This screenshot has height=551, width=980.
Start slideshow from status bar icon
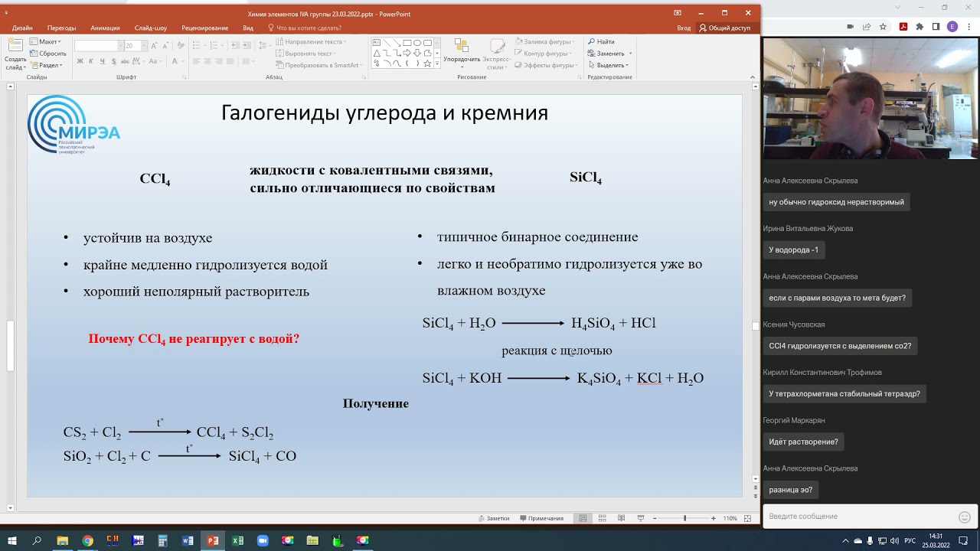click(x=640, y=518)
